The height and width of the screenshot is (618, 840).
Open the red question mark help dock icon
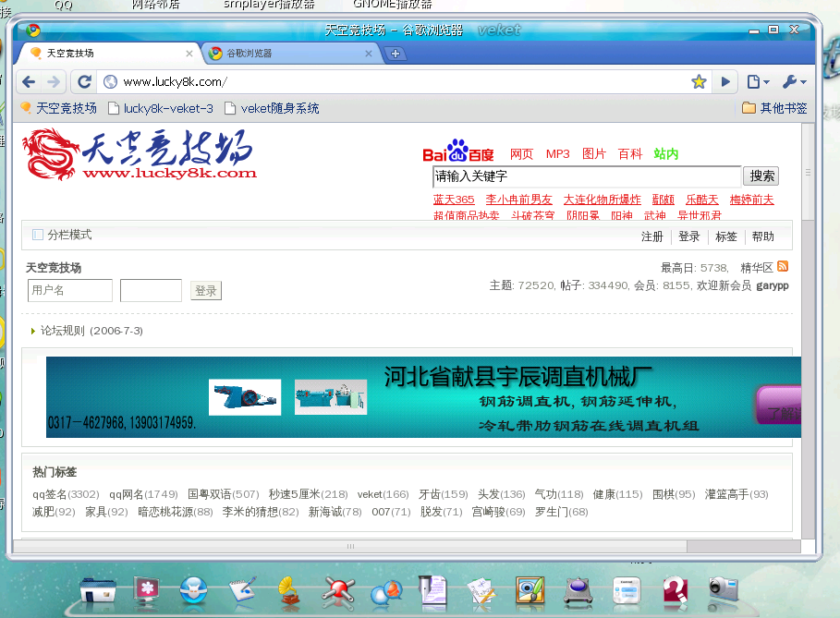pyautogui.click(x=675, y=591)
